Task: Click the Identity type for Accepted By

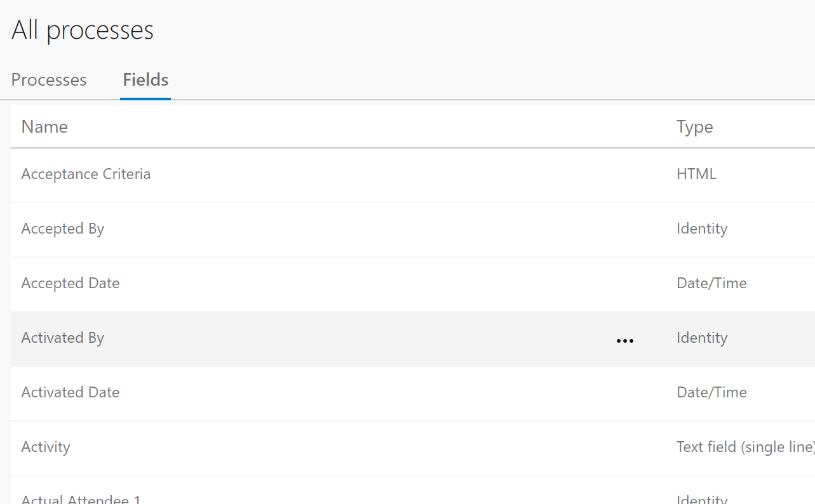Action: [702, 229]
